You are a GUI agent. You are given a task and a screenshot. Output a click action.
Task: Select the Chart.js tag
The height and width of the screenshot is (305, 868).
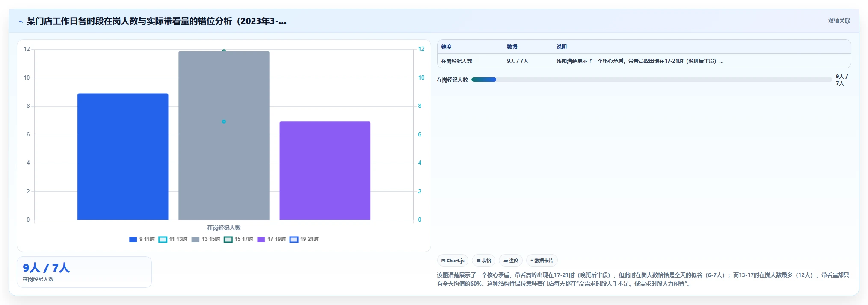click(453, 261)
